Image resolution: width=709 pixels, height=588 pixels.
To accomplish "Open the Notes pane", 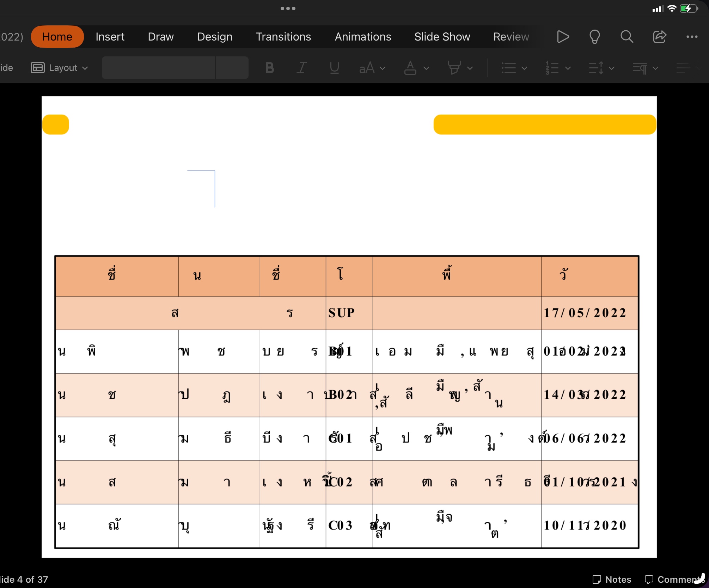I will [x=612, y=579].
